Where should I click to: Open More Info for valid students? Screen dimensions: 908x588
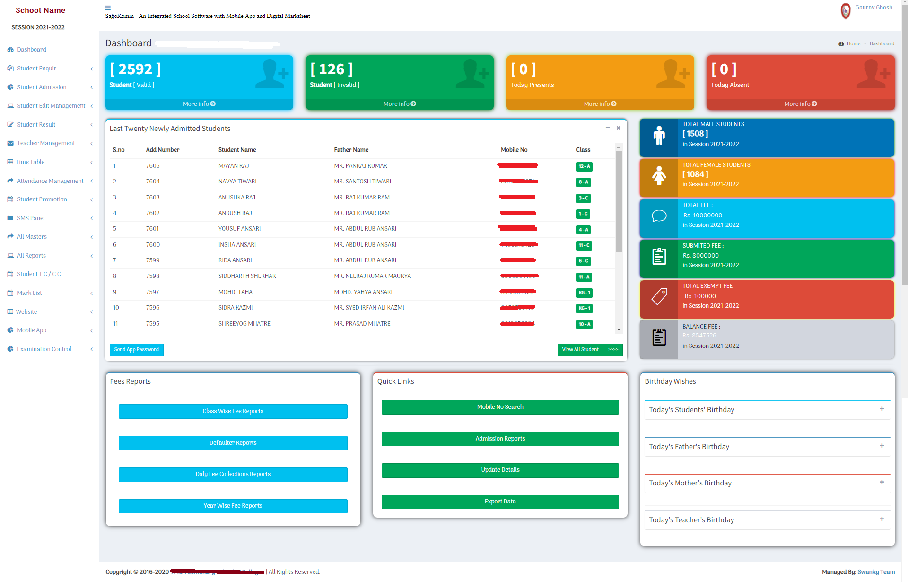199,104
